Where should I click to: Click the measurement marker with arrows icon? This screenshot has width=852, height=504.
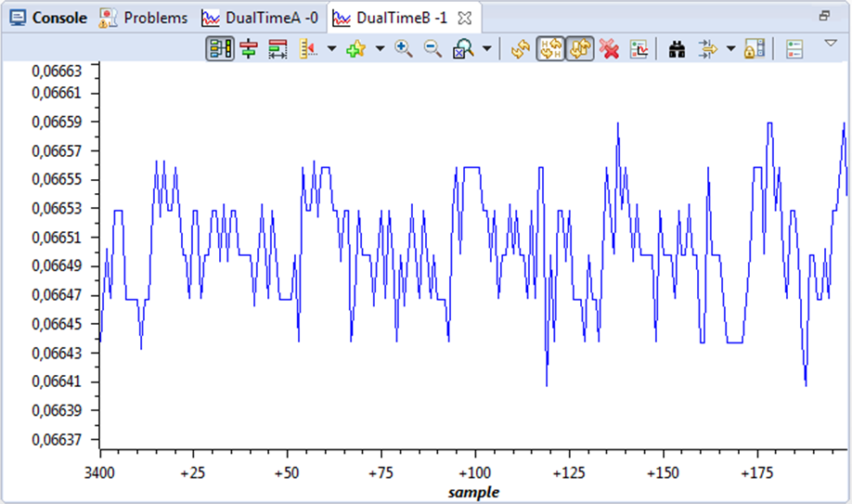tap(278, 49)
